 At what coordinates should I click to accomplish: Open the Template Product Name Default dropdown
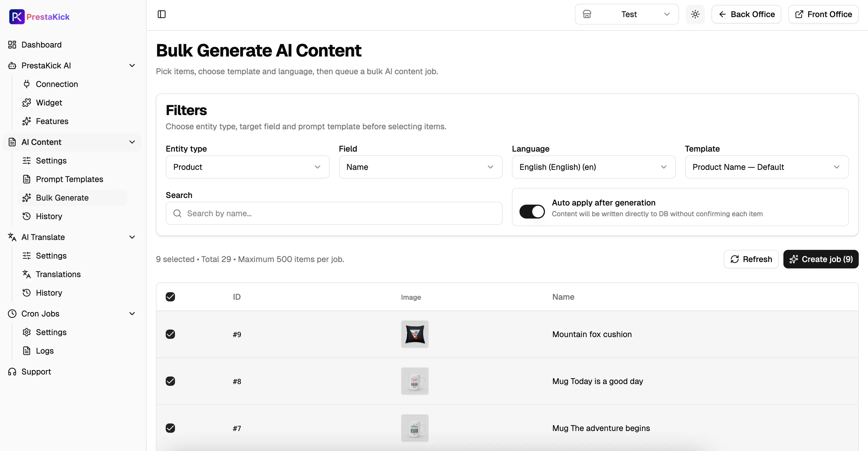(x=767, y=167)
